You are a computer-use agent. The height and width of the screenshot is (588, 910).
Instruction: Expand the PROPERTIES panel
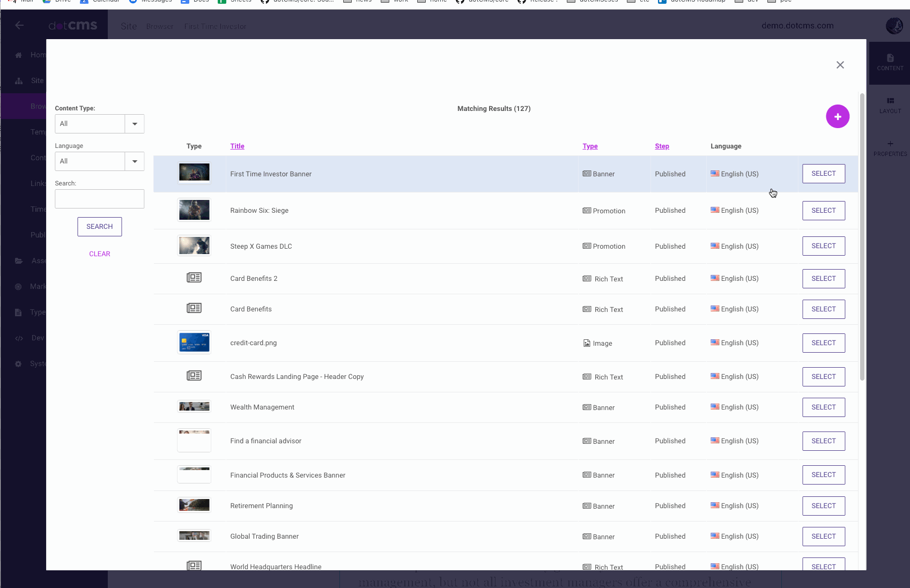pos(890,148)
